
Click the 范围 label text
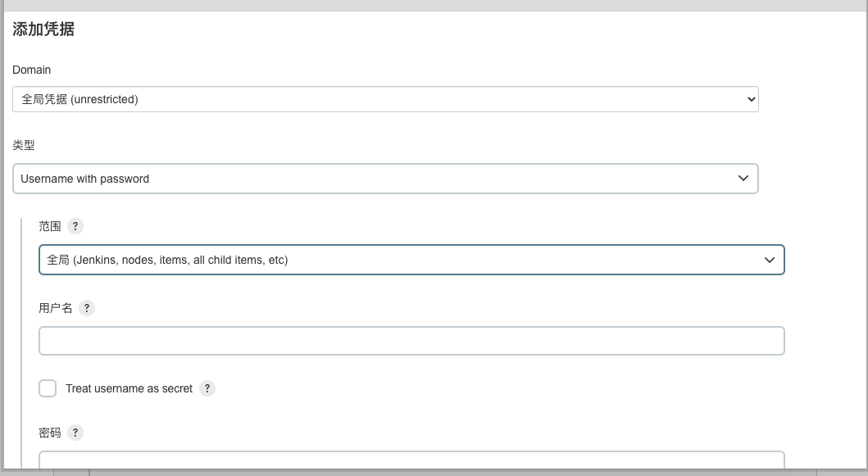pos(50,226)
